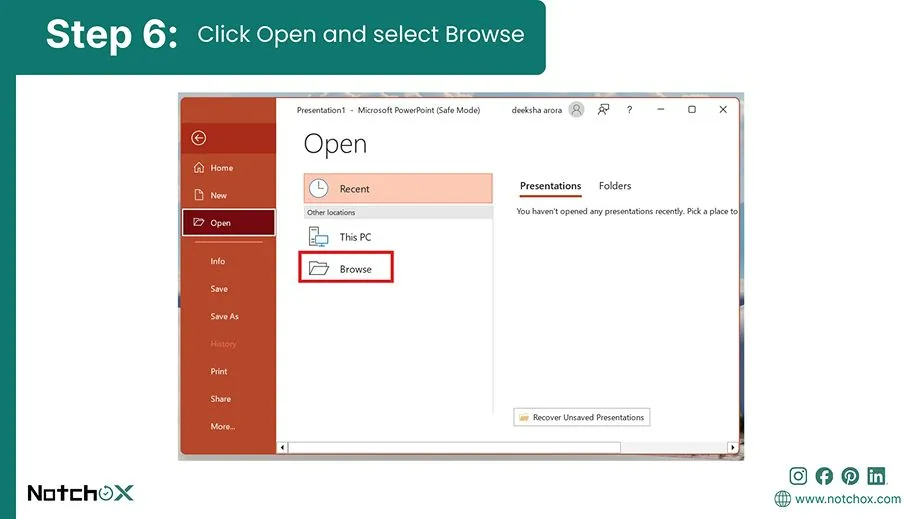
Task: Click the horizontal scrollbar left arrow
Action: click(282, 448)
